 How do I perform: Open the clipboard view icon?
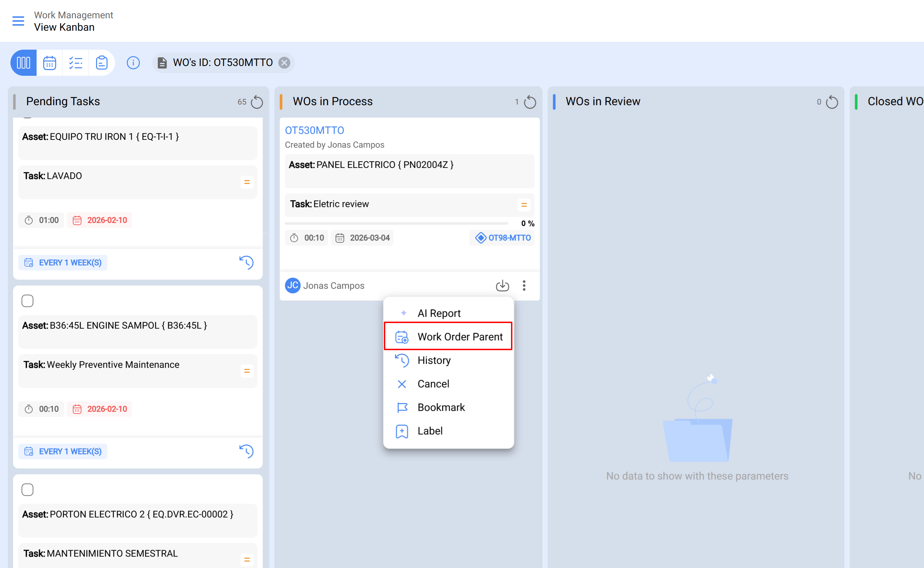click(x=102, y=63)
